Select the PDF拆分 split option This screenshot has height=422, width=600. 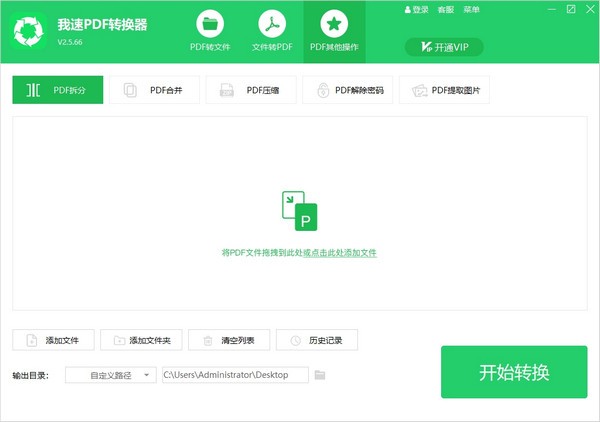57,90
